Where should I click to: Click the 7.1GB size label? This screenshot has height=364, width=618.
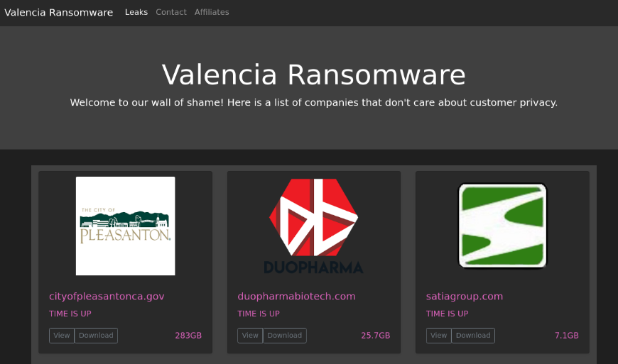click(x=567, y=336)
